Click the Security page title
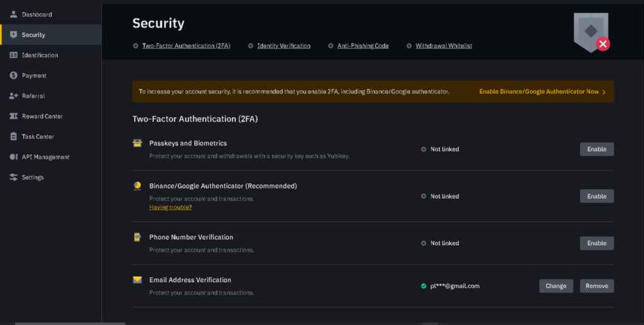The width and height of the screenshot is (644, 325). (x=158, y=23)
